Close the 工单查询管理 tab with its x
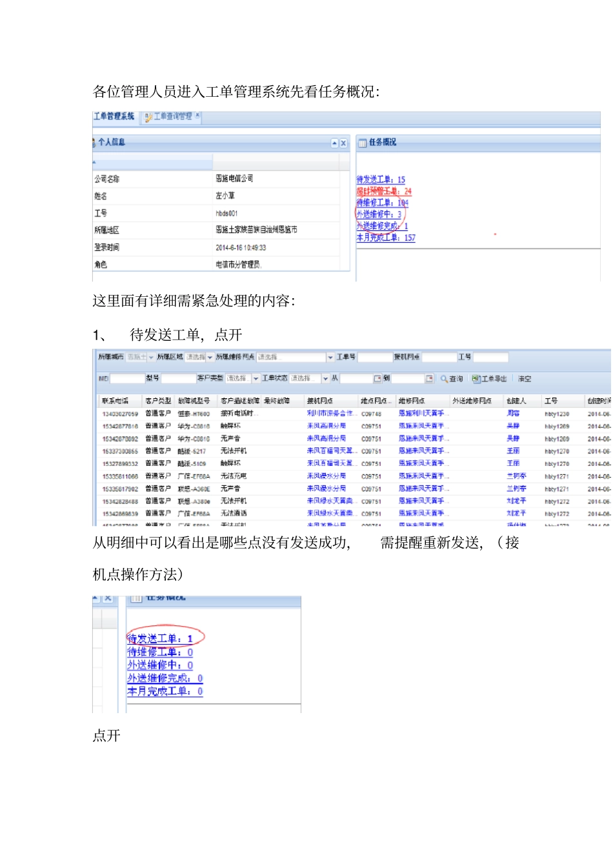This screenshot has height=868, width=613. 198,116
